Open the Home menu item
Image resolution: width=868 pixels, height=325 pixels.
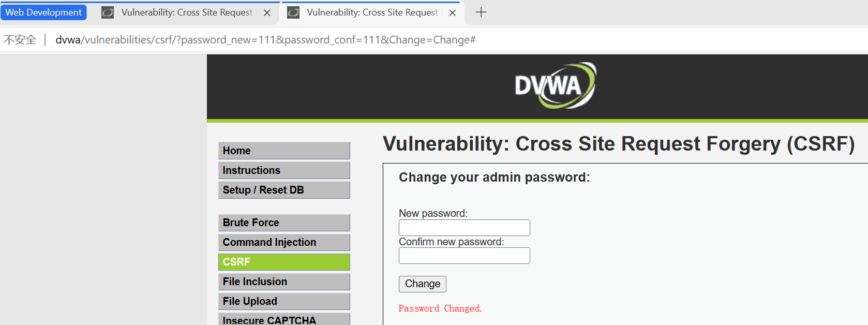click(x=284, y=151)
